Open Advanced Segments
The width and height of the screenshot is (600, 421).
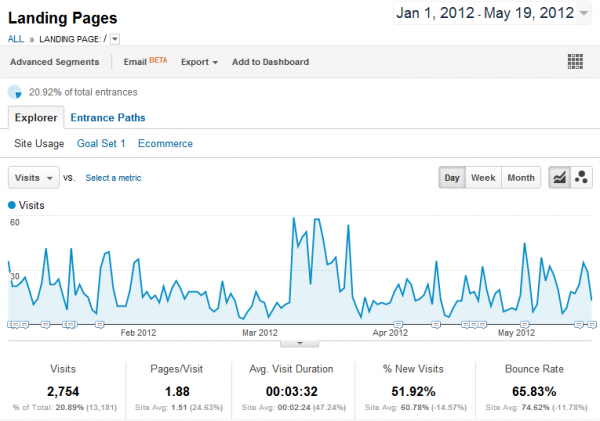tap(55, 62)
